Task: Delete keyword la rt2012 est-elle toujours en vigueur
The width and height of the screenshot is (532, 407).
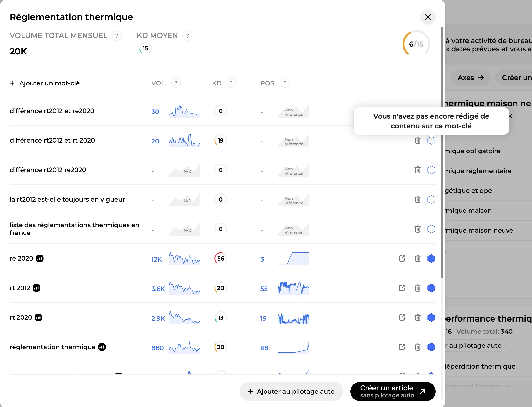Action: pyautogui.click(x=418, y=199)
